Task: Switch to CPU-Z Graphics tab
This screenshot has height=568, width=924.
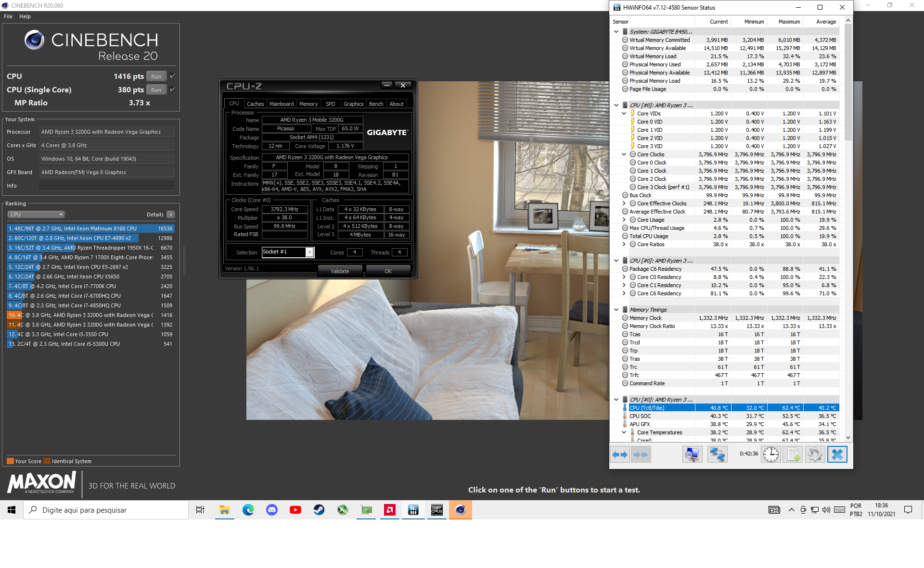Action: [354, 104]
